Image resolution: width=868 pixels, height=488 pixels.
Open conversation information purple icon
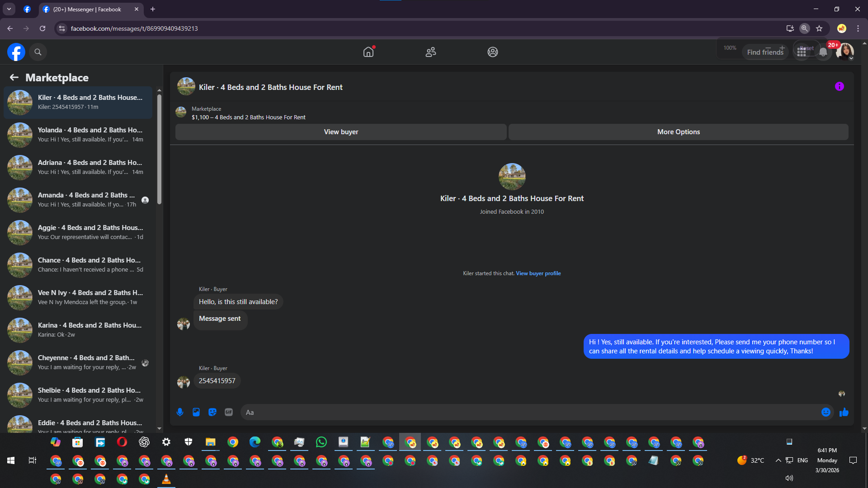tap(839, 86)
